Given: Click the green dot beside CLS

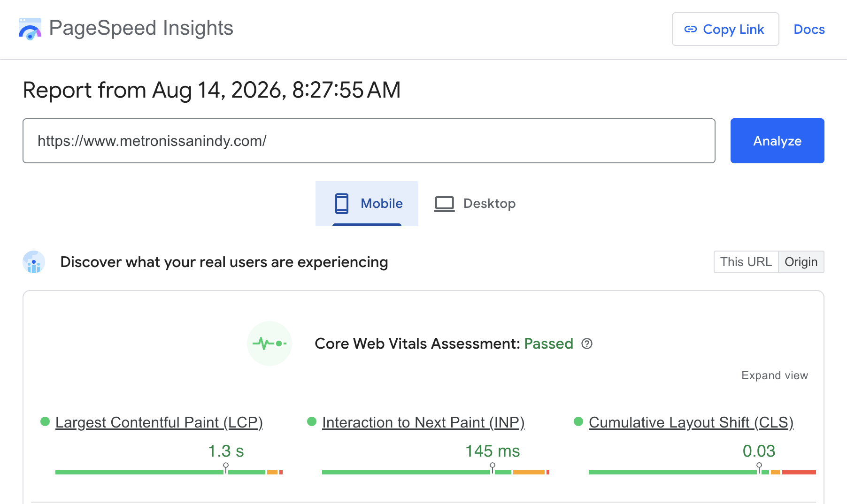Looking at the screenshot, I should click(578, 421).
